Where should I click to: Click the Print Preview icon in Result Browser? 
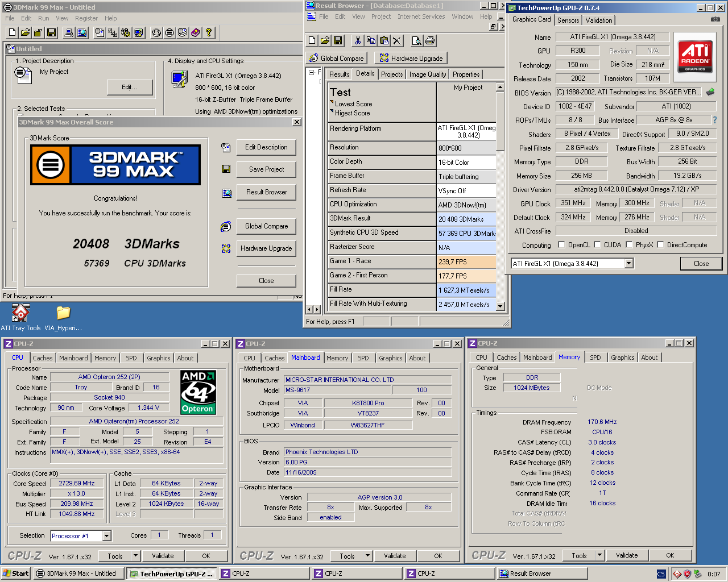point(417,40)
